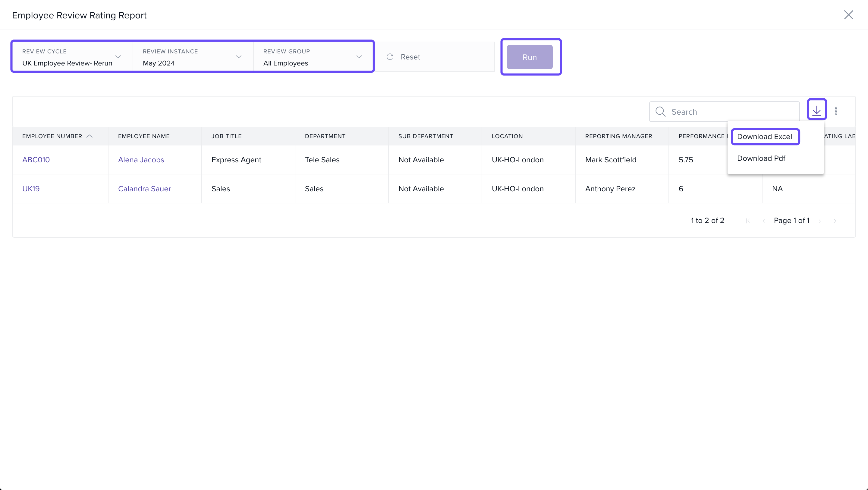Choose Download Pdf from menu
Viewport: 868px width, 490px height.
(x=761, y=158)
